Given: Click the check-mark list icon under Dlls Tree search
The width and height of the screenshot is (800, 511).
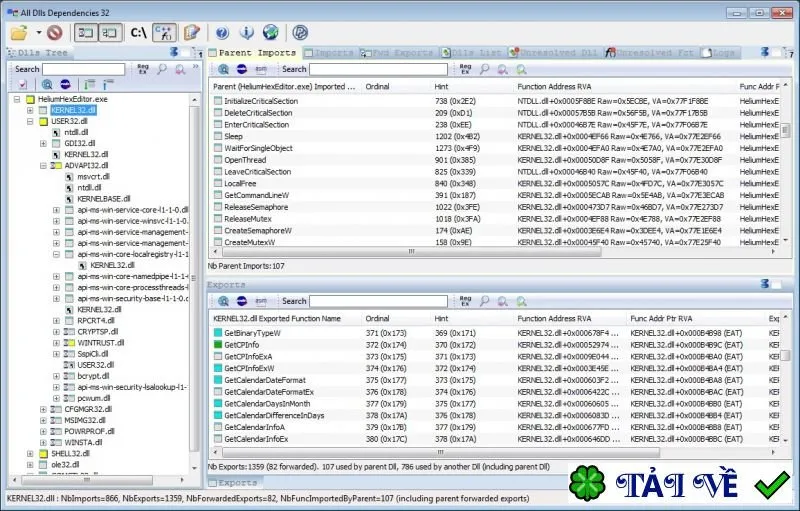Looking at the screenshot, I should [x=23, y=85].
